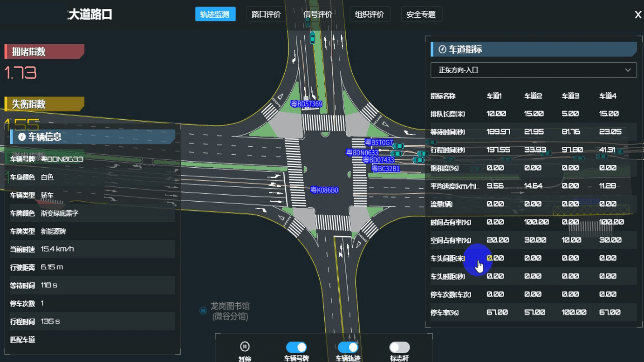Click the 车牌颜色 value 渐变绿底黑字
The image size is (644, 362).
coord(60,213)
